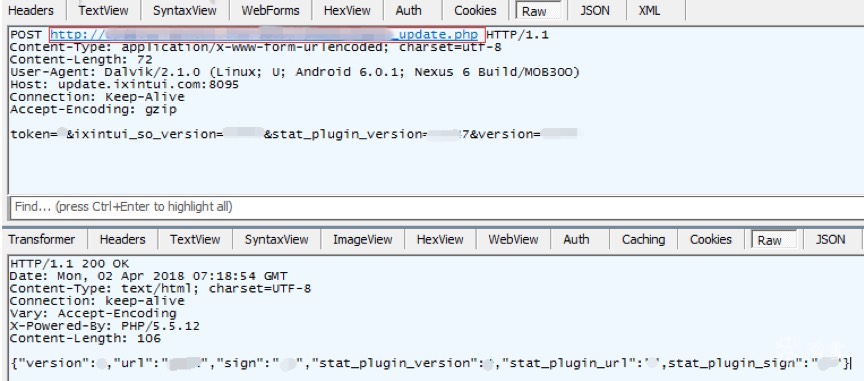Click the Vary: Accept-Encoding line
This screenshot has height=381, width=864.
point(93,314)
